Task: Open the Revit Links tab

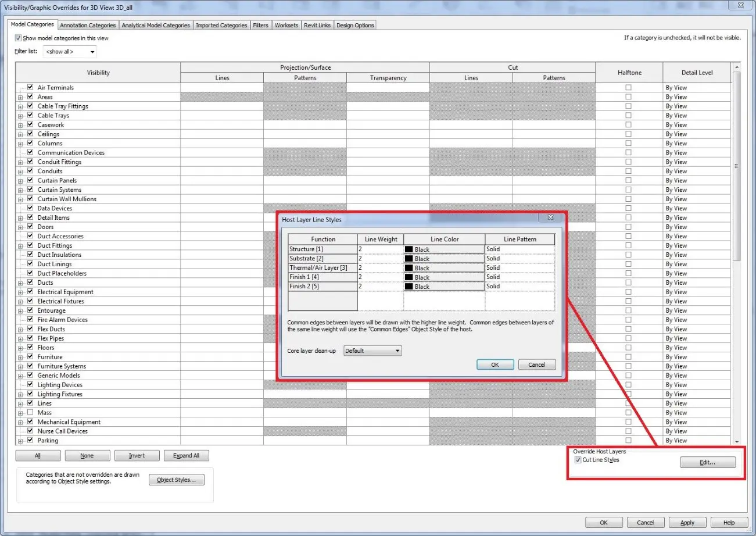Action: click(317, 25)
